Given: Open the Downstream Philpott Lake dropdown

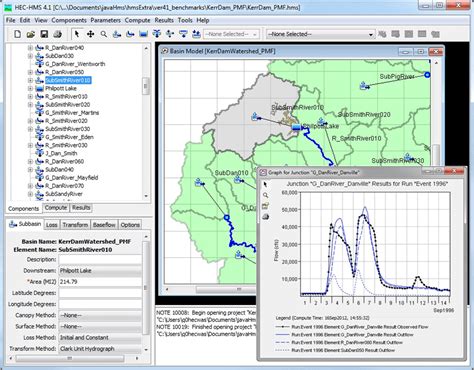Looking at the screenshot, I should pos(100,271).
